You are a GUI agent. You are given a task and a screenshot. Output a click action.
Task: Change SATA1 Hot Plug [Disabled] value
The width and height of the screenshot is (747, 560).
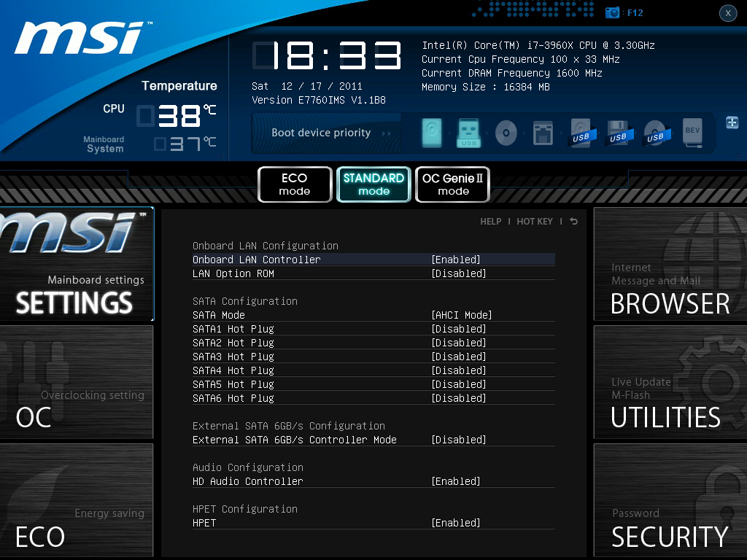459,329
